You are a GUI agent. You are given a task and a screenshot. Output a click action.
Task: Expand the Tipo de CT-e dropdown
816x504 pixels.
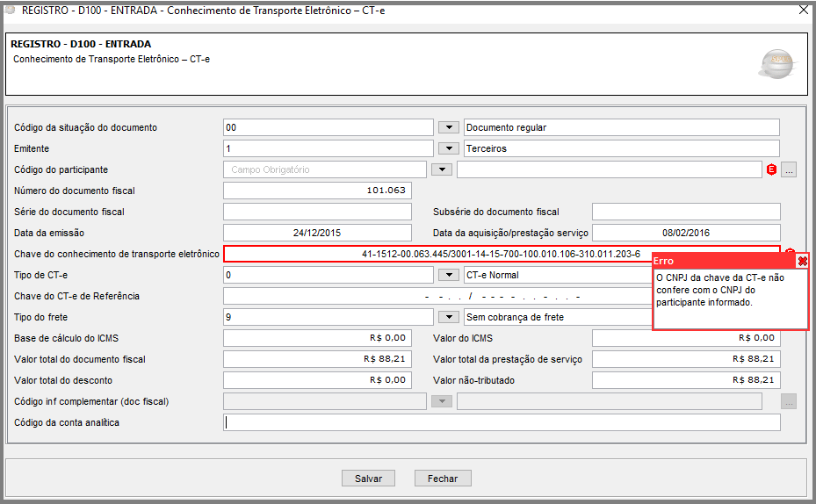click(449, 275)
